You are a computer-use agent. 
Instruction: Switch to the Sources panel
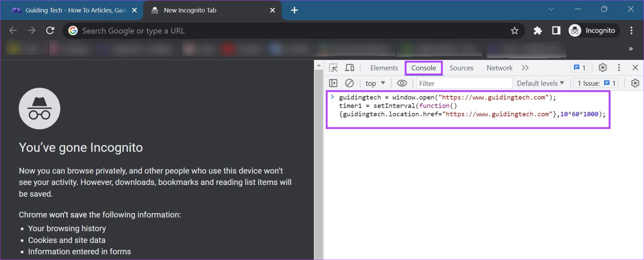[461, 68]
